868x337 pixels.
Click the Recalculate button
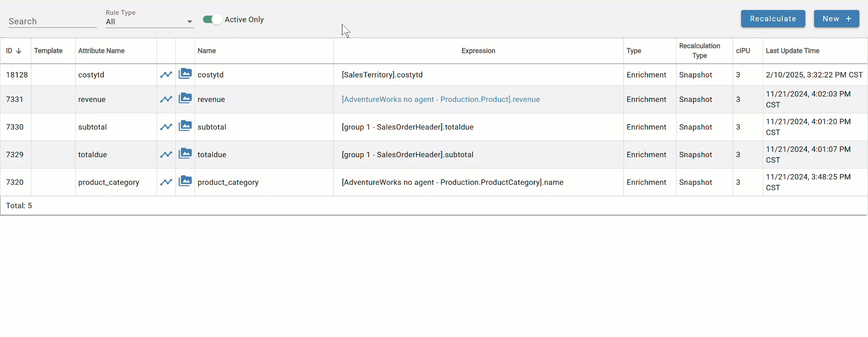coord(773,19)
